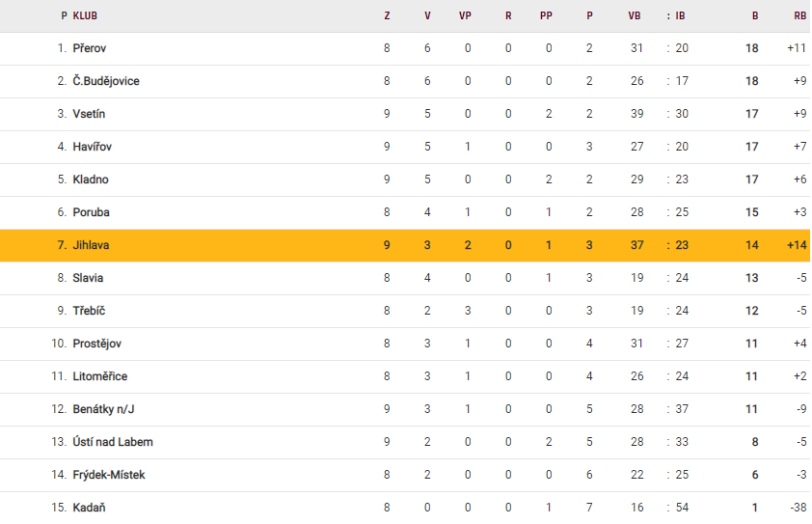This screenshot has height=524, width=812.
Task: Click the Ústí nad Labem club
Action: tap(113, 442)
